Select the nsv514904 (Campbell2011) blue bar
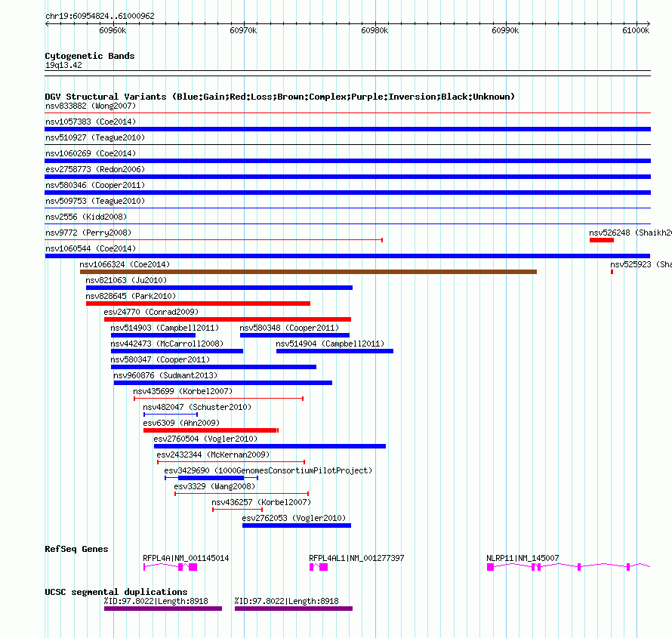Image resolution: width=672 pixels, height=638 pixels. coord(334,351)
